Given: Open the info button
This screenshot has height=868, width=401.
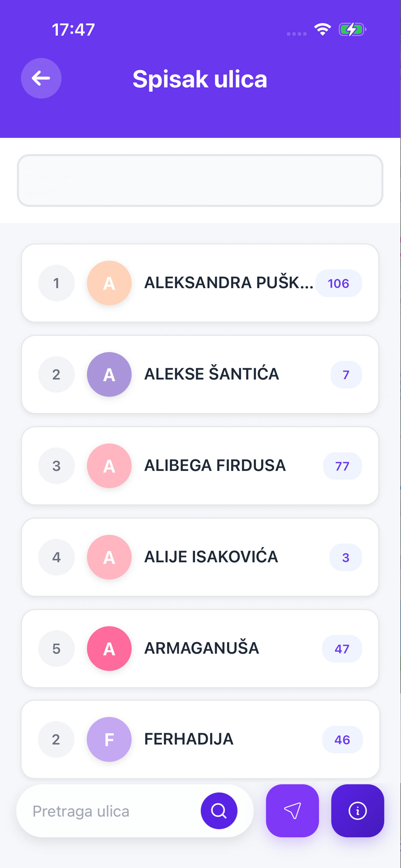Looking at the screenshot, I should pyautogui.click(x=357, y=811).
